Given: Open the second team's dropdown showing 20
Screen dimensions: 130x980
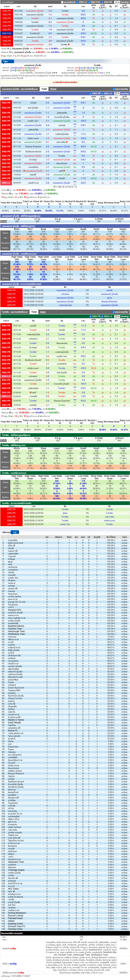Looking at the screenshot, I should (117, 316).
